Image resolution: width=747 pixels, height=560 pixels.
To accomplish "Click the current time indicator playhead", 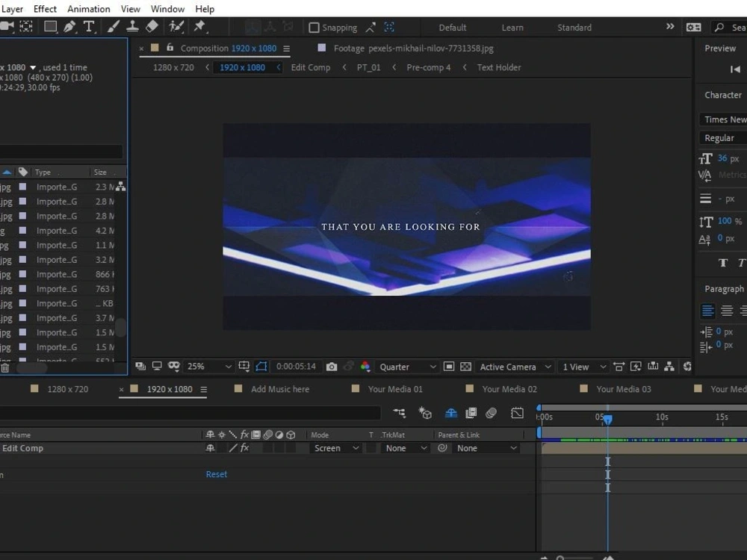I will coord(608,420).
